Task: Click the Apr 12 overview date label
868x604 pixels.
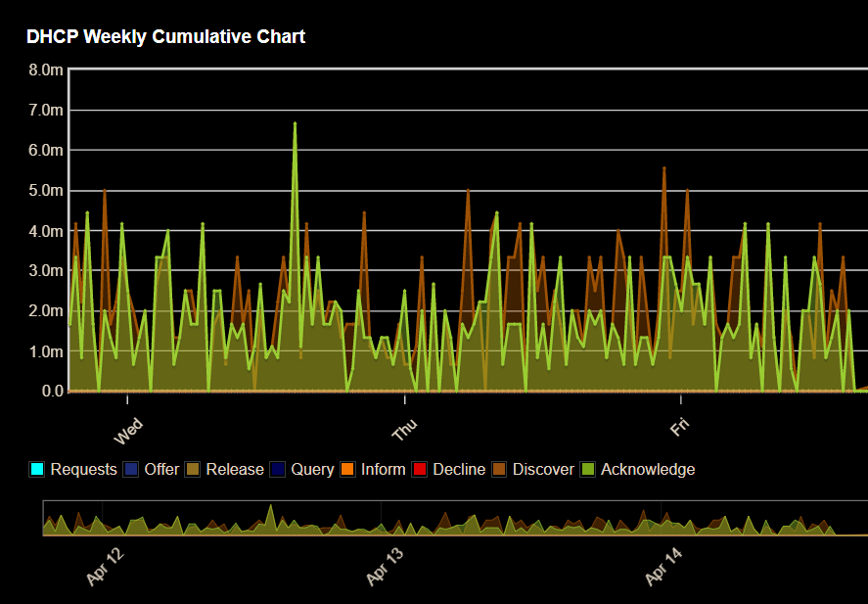Action: pyautogui.click(x=105, y=567)
